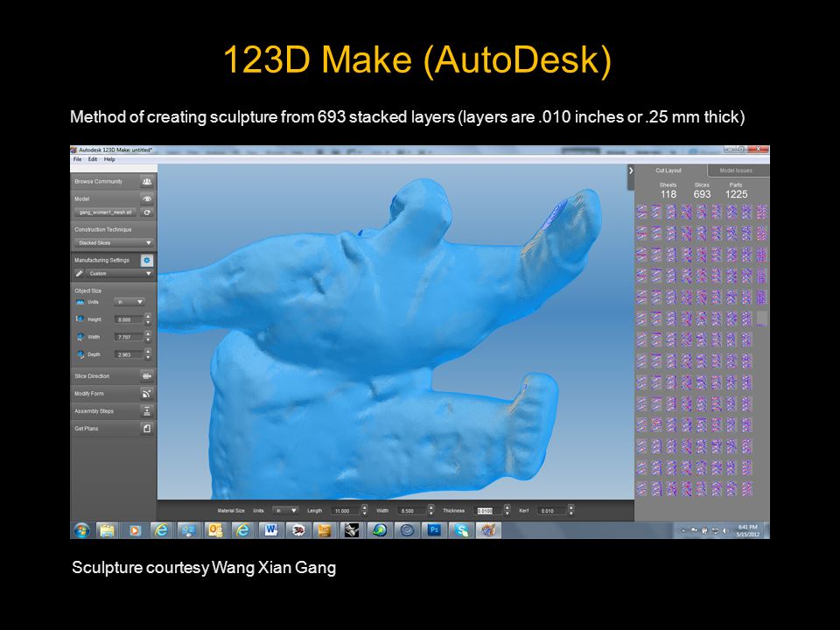Click the Depth cube icon

pos(80,354)
